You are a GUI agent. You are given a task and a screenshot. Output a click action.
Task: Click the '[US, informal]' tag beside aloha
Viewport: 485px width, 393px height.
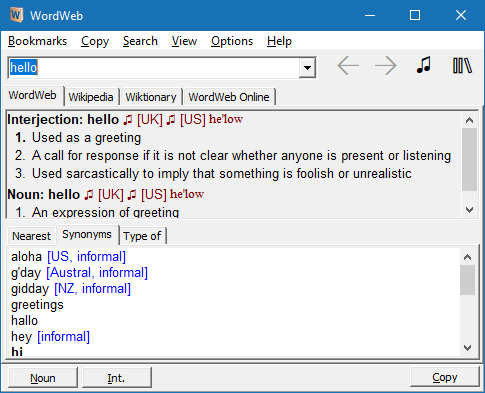pyautogui.click(x=87, y=257)
